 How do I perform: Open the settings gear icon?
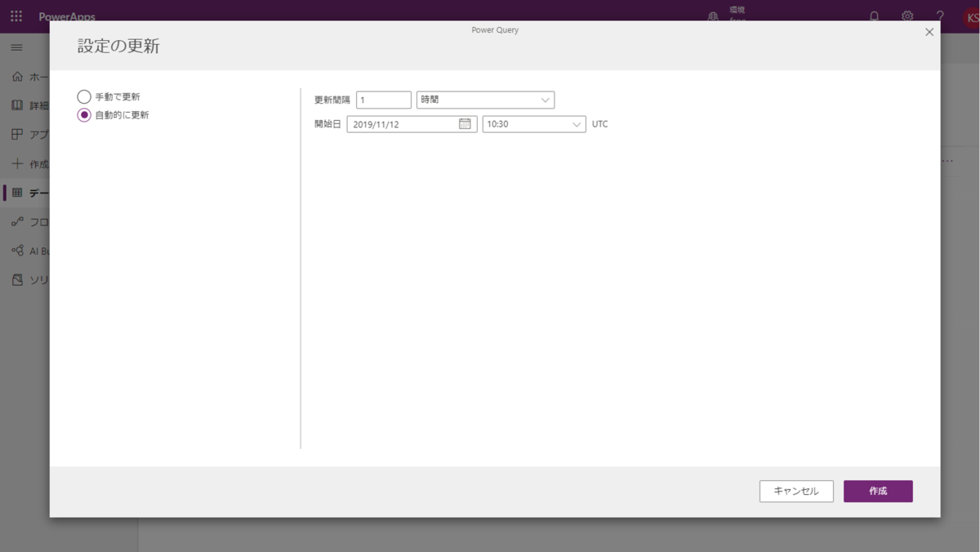coord(907,16)
